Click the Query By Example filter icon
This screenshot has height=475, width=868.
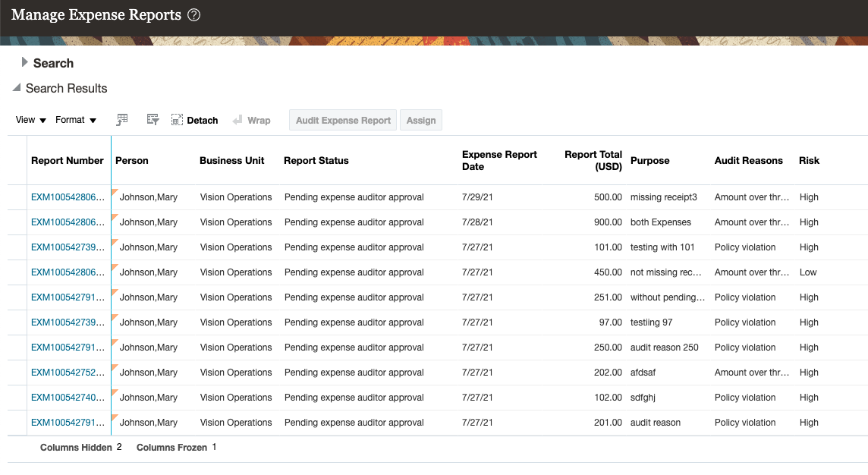(x=153, y=120)
